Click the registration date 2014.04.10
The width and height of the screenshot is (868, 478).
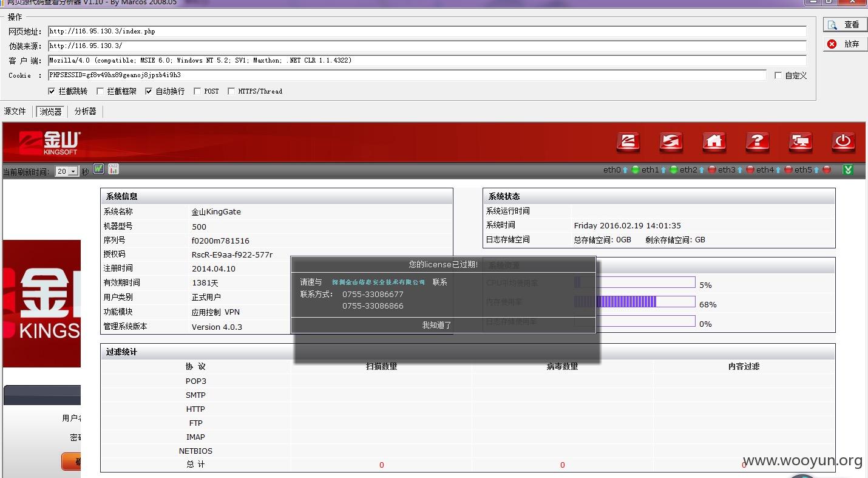(214, 269)
